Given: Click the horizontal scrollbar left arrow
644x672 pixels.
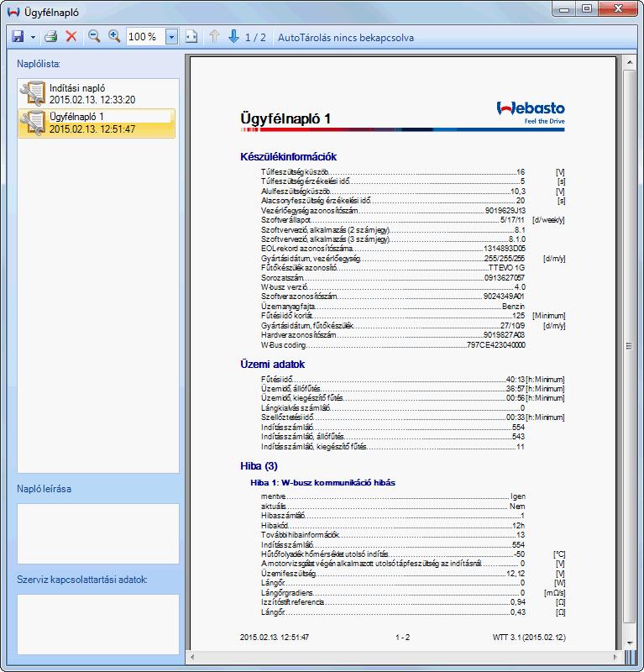Looking at the screenshot, I should tap(192, 657).
